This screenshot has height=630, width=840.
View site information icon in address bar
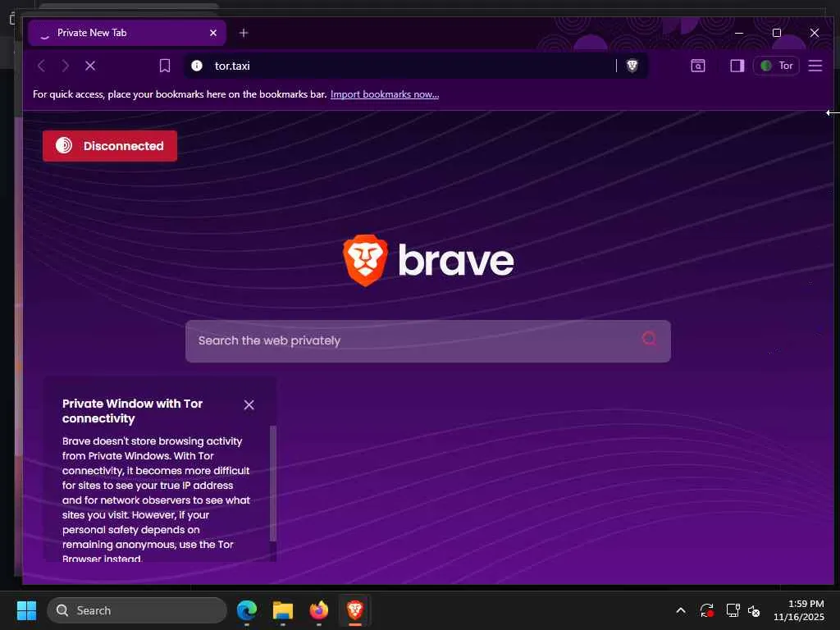197,66
